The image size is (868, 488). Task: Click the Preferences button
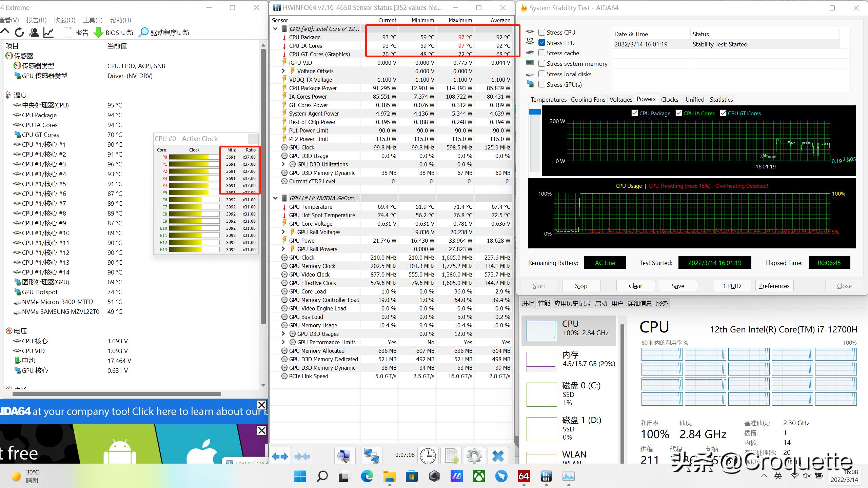[774, 286]
